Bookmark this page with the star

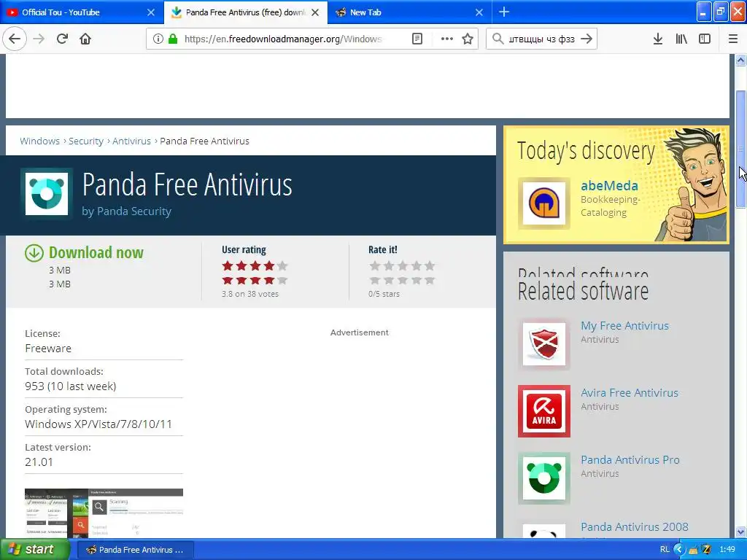click(468, 39)
